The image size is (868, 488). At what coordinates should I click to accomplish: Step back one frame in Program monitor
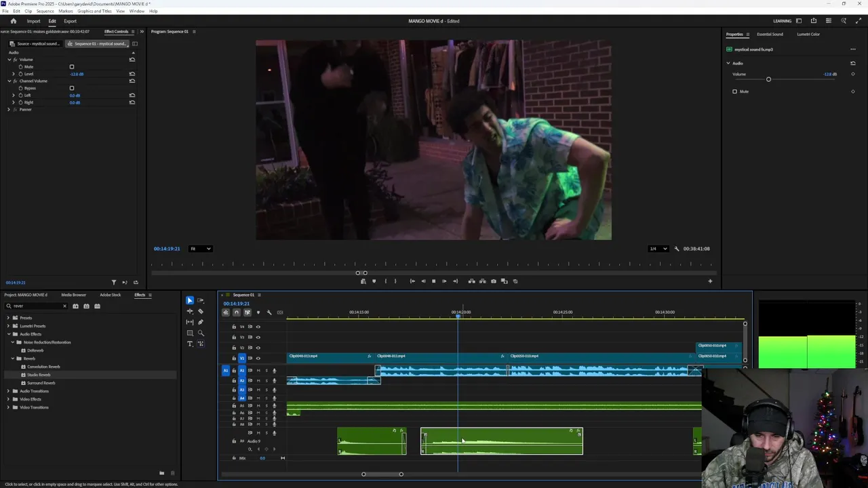pyautogui.click(x=423, y=281)
